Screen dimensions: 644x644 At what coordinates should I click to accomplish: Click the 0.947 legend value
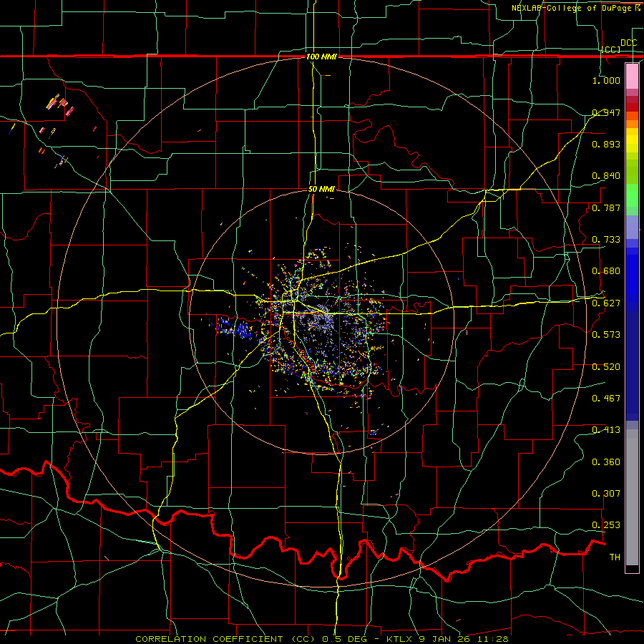coord(606,112)
